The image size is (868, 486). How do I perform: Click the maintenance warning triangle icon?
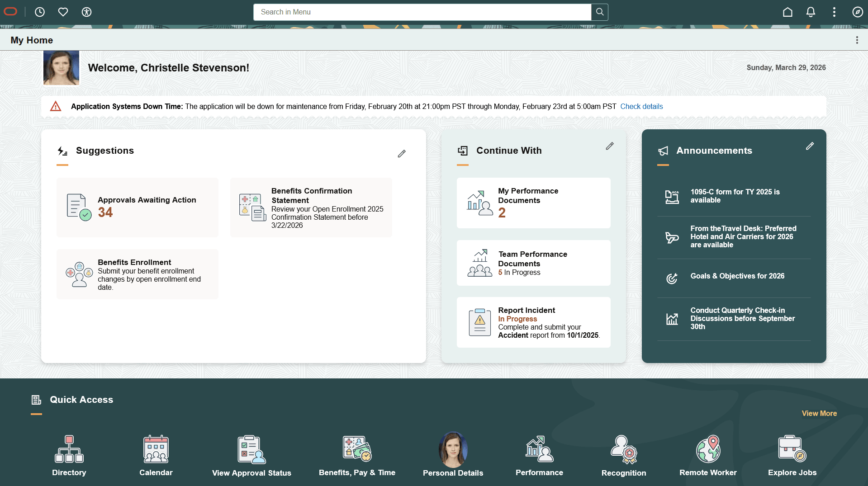click(x=56, y=106)
